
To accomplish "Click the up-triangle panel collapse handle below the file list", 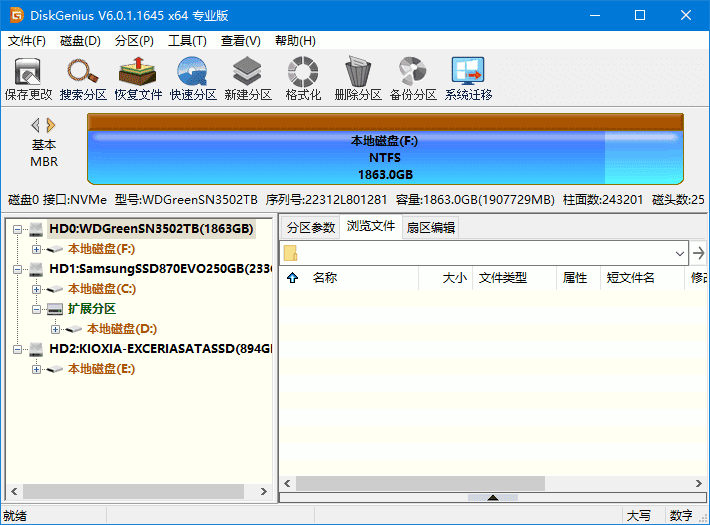I will pyautogui.click(x=493, y=498).
